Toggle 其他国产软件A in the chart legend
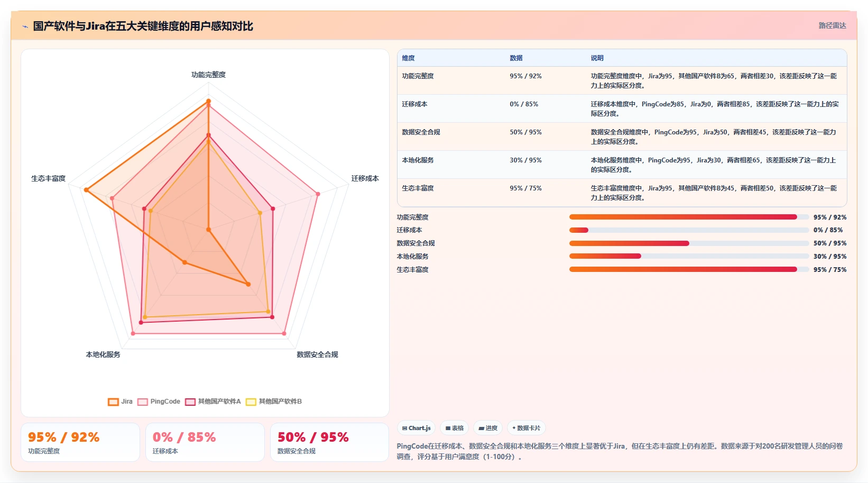 click(213, 402)
